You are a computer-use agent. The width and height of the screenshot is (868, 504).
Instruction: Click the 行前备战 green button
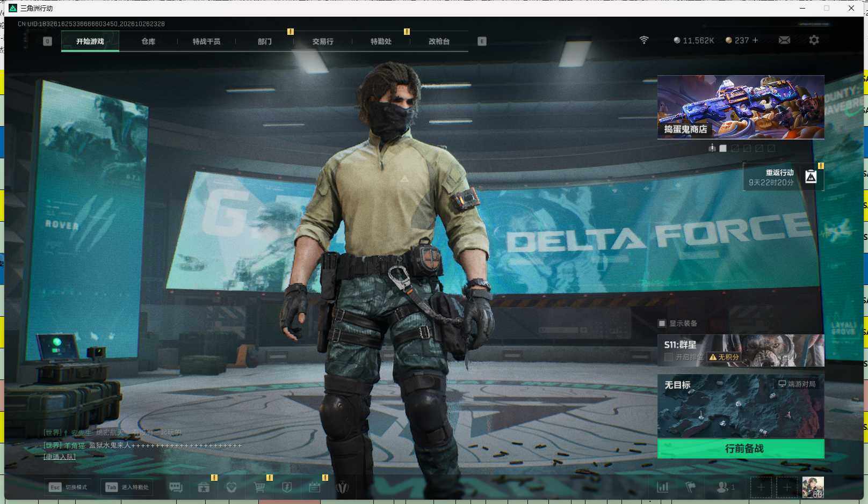741,449
